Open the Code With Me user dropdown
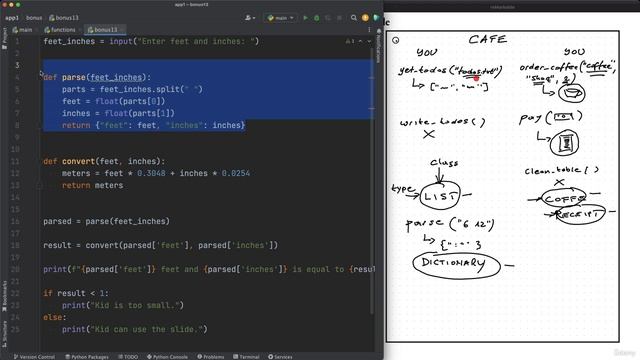Screen dimensions: 640x360 click(250, 18)
